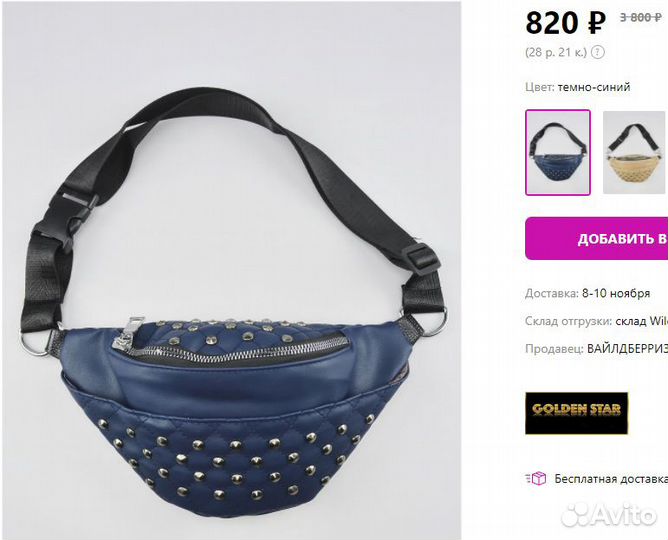The height and width of the screenshot is (540, 668).
Task: Click the Доставка label text
Action: [x=552, y=293]
